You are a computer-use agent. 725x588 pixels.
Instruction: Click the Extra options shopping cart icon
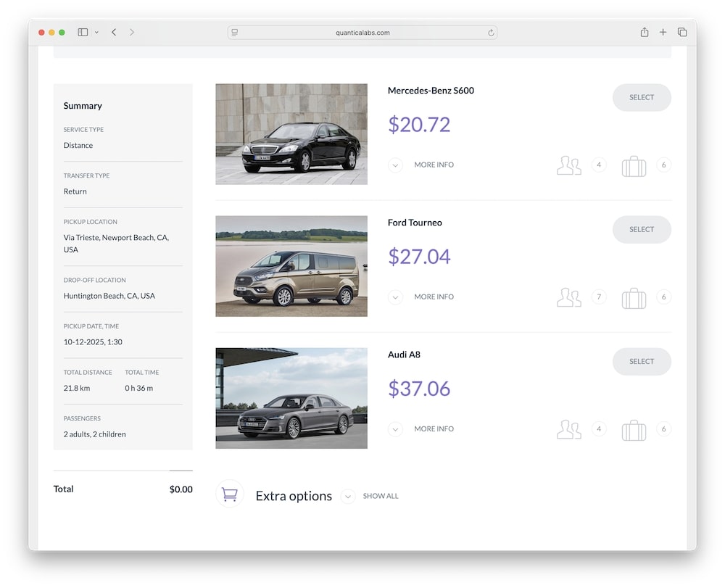(x=229, y=494)
